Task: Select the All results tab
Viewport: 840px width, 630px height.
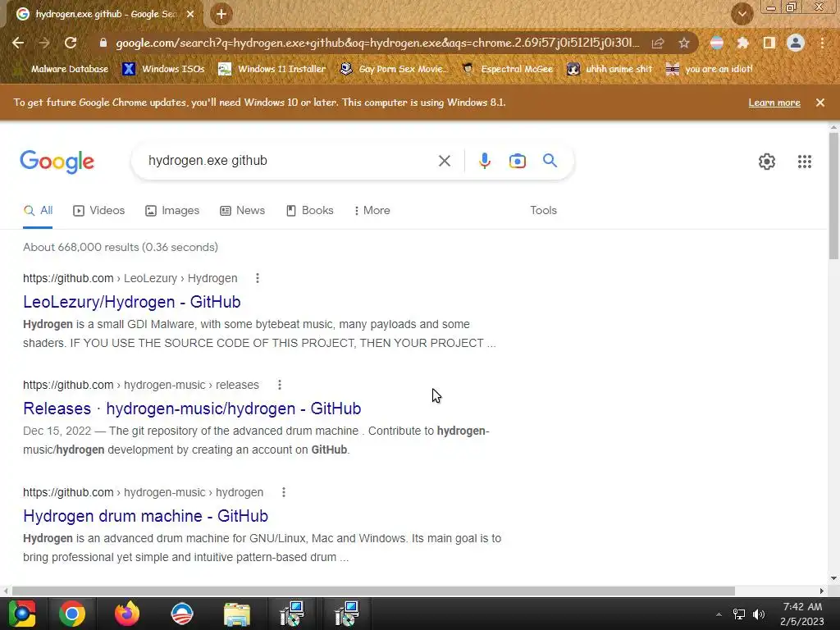Action: pyautogui.click(x=38, y=211)
